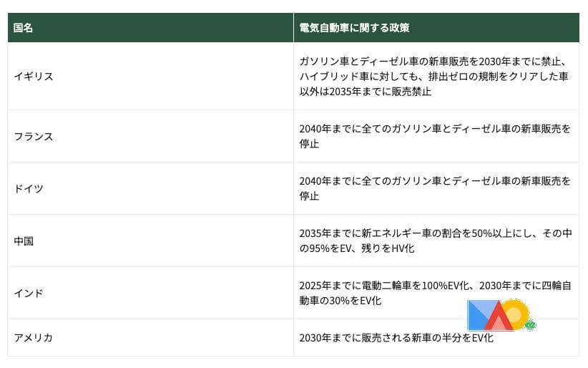Click the colorful watermark logo
The height and width of the screenshot is (368, 588).
(497, 315)
